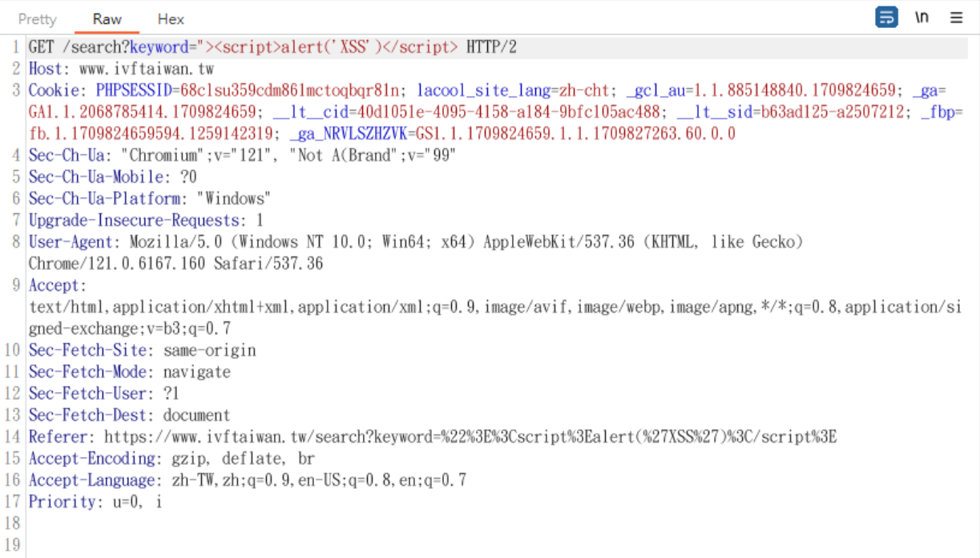Click the signed-exchange;v=b3 continuation line

coord(130,329)
